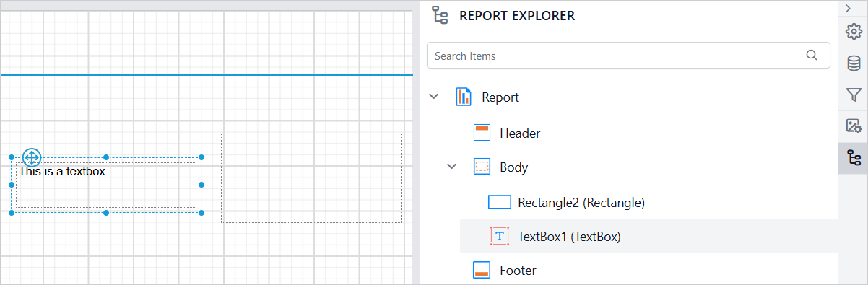Select Rectangle2 (Rectangle) tree item
The image size is (868, 285).
click(581, 203)
